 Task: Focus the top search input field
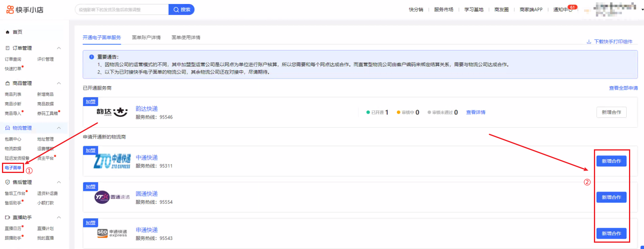click(x=122, y=9)
